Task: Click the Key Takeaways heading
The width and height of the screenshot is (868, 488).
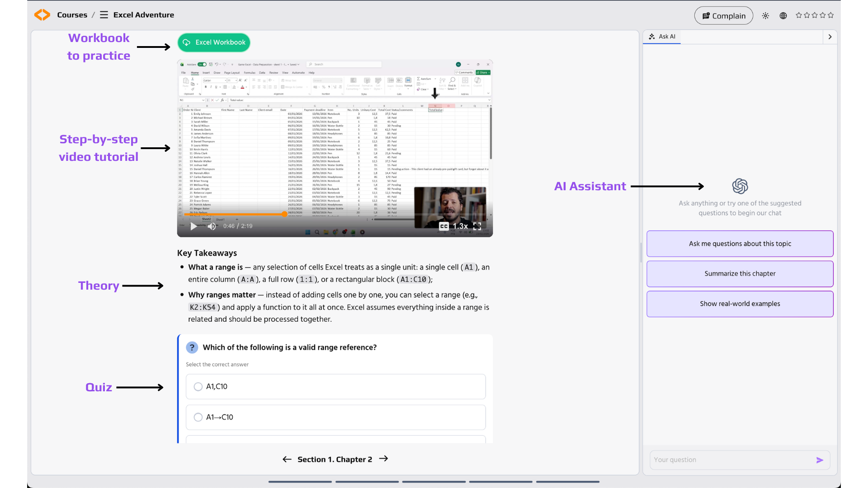Action: 207,253
